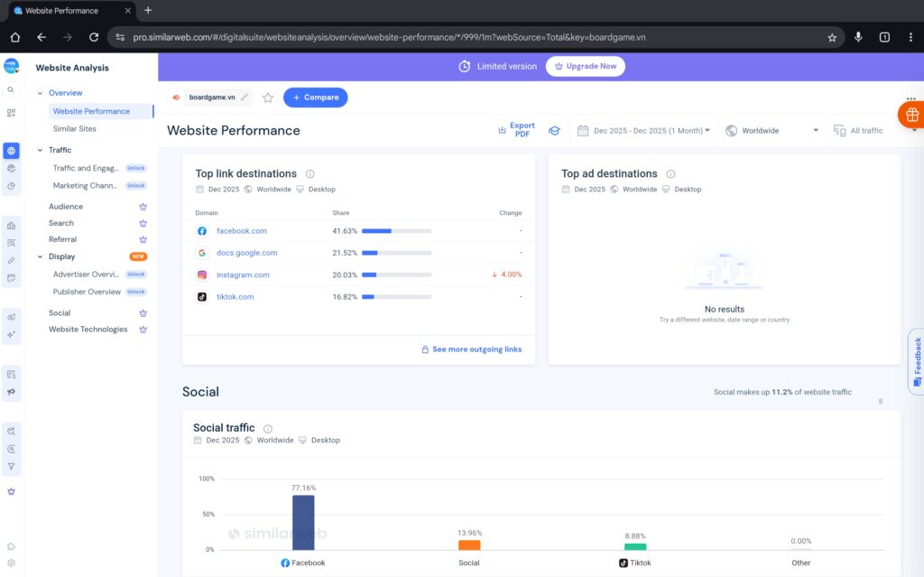Open the orange help badge in top right
This screenshot has height=577, width=924.
click(x=910, y=115)
